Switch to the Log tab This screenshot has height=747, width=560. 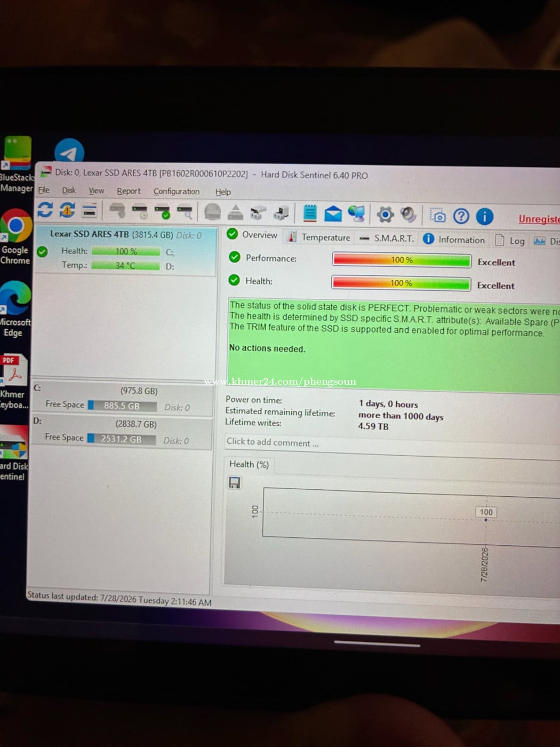[x=510, y=241]
